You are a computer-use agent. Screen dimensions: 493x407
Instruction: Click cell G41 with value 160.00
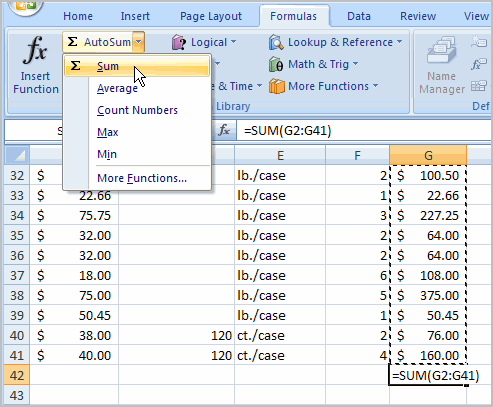(x=428, y=355)
